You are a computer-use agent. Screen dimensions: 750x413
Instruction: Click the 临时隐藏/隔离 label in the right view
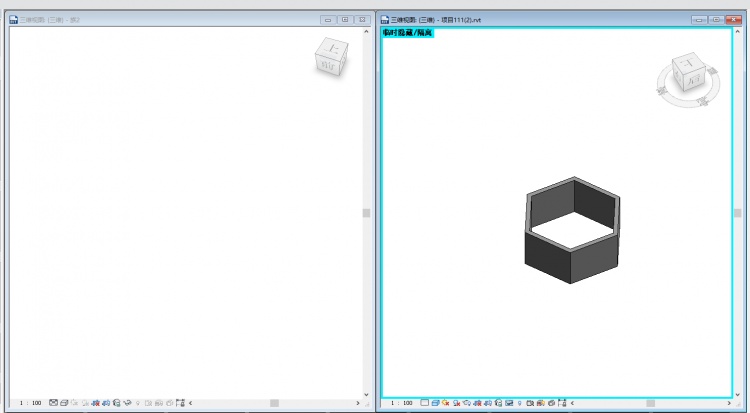point(408,33)
